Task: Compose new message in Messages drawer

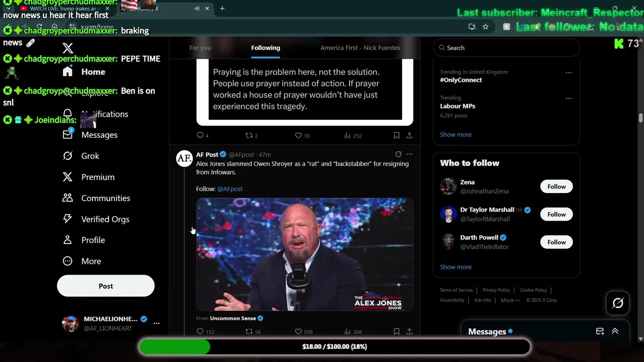Action: [x=600, y=331]
